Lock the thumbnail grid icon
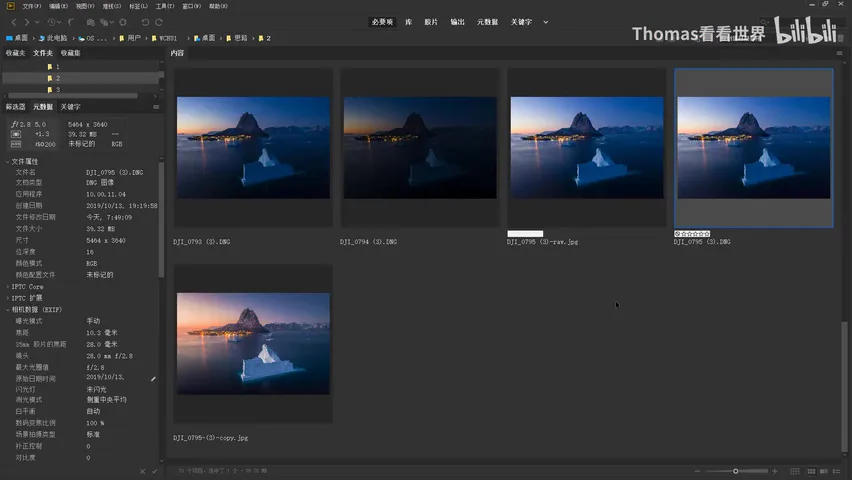Viewport: 852px width, 480px height. coord(795,471)
